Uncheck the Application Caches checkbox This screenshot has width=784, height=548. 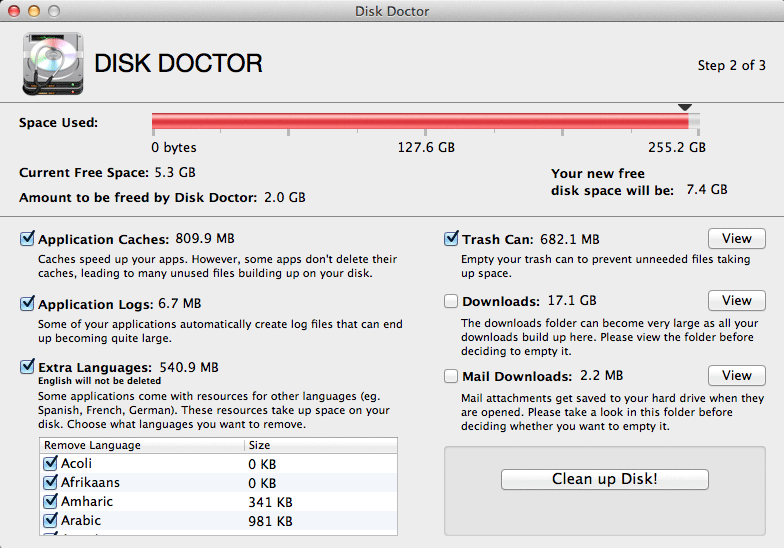[x=28, y=238]
